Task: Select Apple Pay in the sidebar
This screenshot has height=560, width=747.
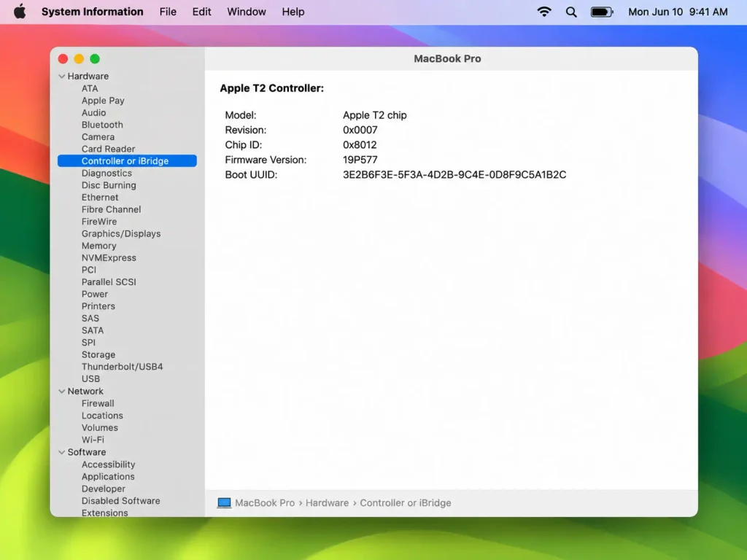Action: [103, 101]
